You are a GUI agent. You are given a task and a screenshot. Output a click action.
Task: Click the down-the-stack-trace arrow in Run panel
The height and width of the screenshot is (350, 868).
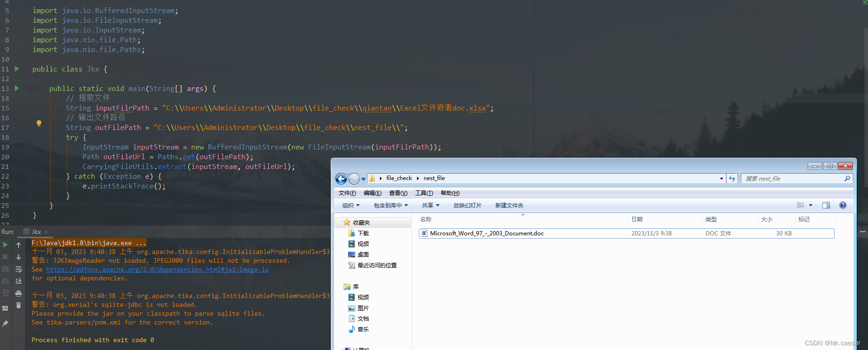tap(19, 257)
